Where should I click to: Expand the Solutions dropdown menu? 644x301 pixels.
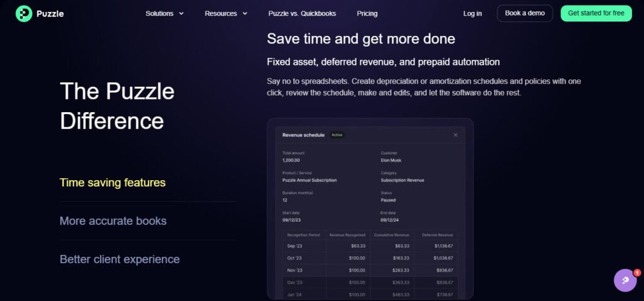pyautogui.click(x=165, y=14)
